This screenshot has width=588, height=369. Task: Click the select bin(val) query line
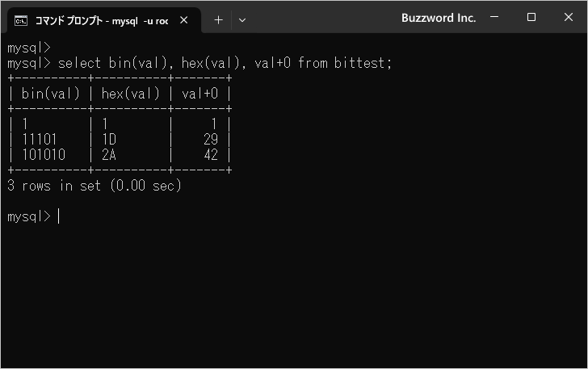pyautogui.click(x=225, y=62)
